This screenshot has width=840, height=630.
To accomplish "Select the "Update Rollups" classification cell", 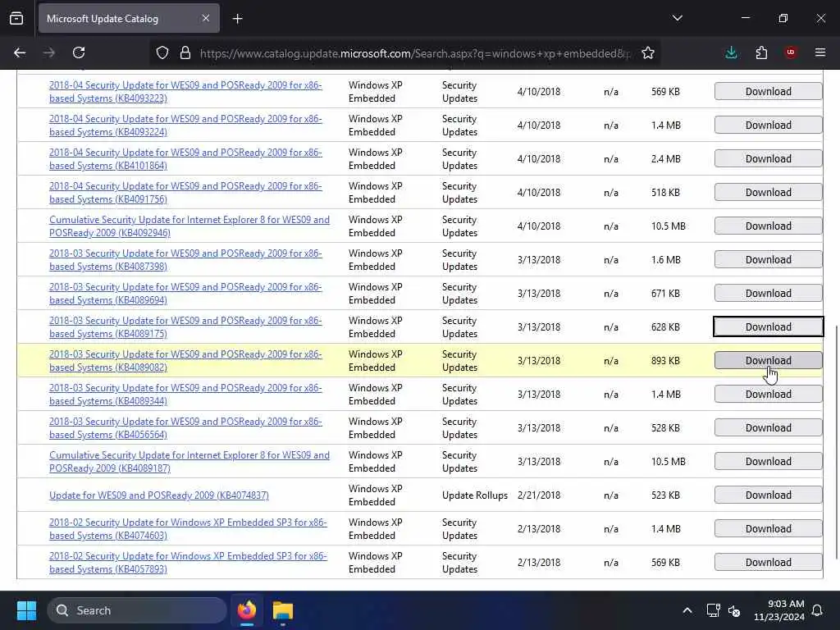I will pos(475,495).
